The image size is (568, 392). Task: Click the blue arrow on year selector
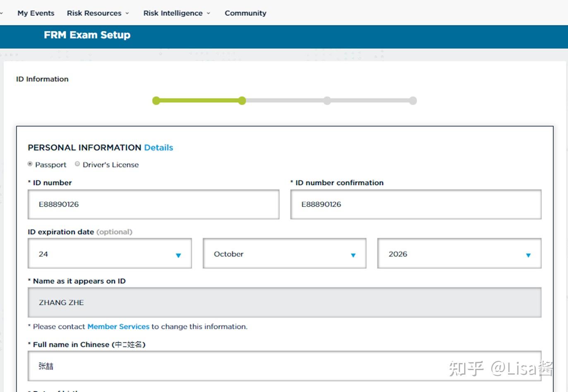(x=528, y=255)
